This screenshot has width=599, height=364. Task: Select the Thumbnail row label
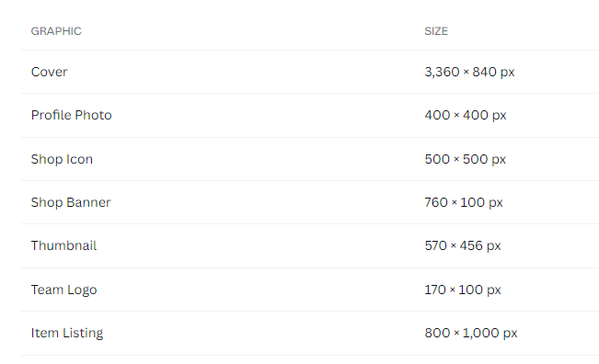pyautogui.click(x=63, y=245)
